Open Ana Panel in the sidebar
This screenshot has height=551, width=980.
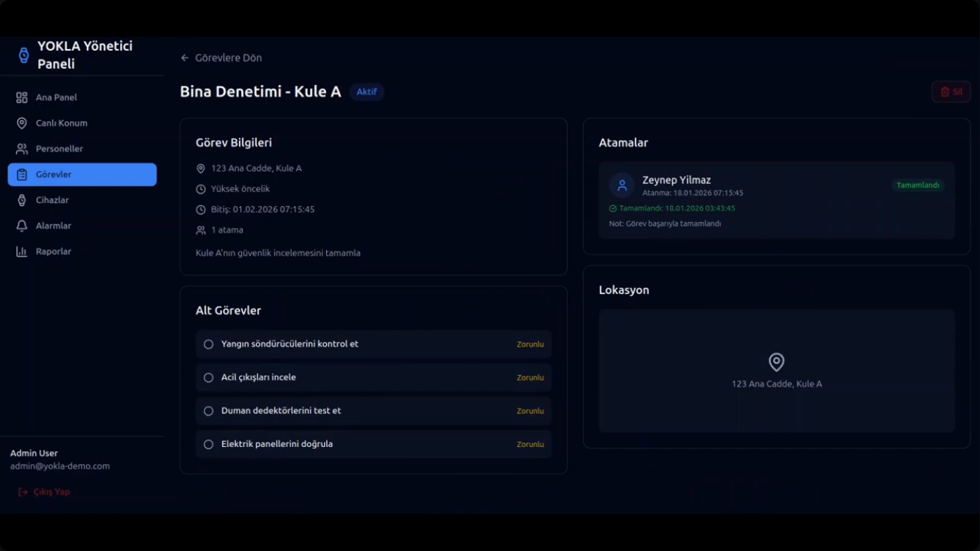tap(82, 97)
